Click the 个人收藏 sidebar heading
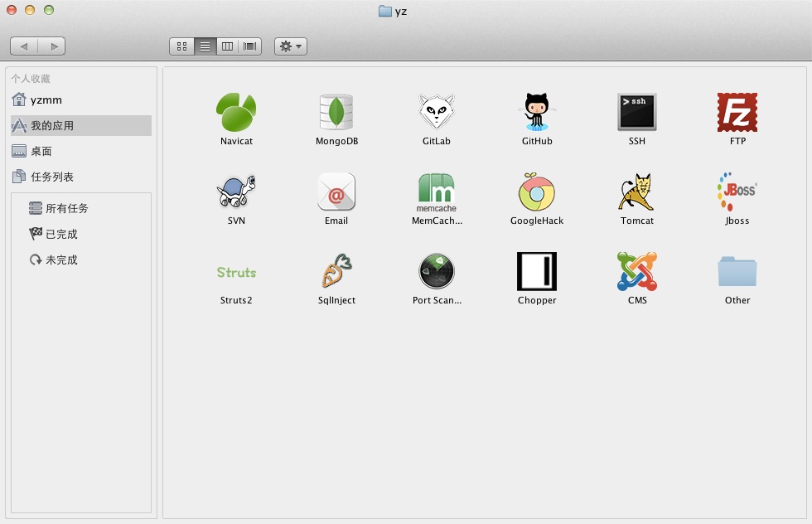812x524 pixels. [31, 78]
